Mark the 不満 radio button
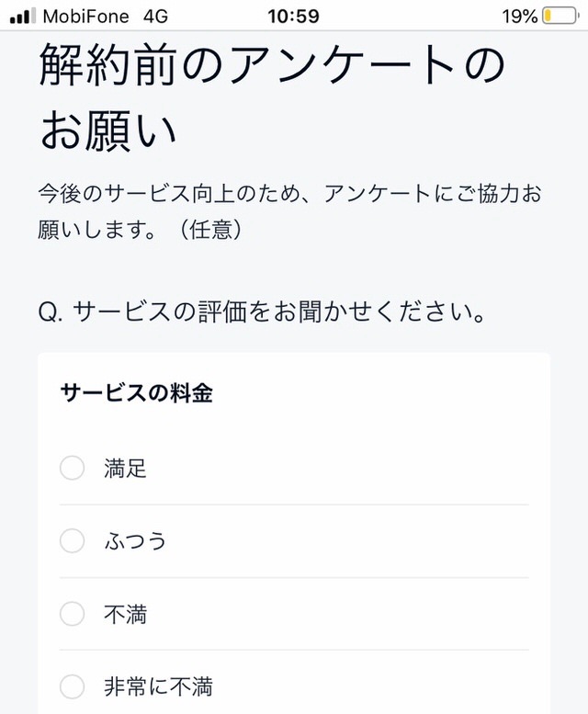588x714 pixels. (x=72, y=613)
